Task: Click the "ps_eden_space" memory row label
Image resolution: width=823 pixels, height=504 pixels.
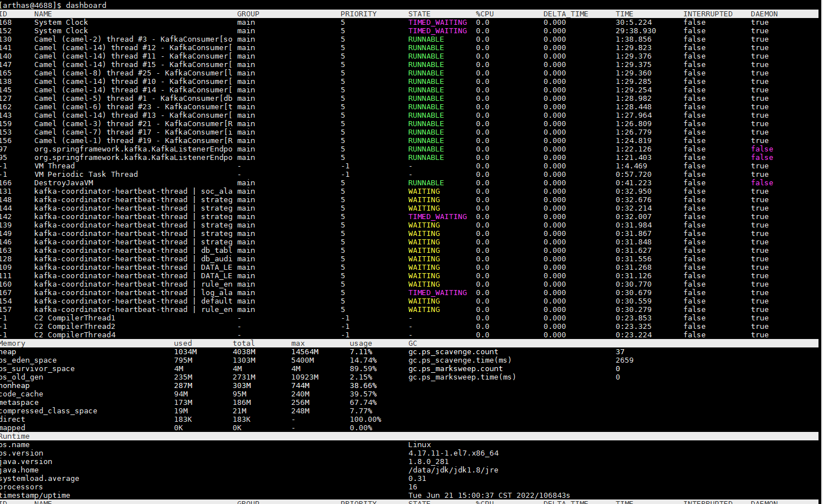Action: 28,360
